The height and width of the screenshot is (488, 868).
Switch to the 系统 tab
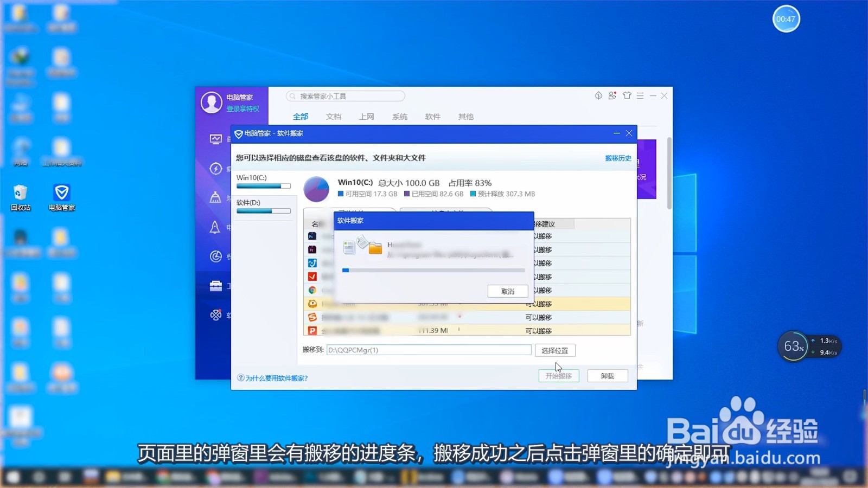click(400, 117)
